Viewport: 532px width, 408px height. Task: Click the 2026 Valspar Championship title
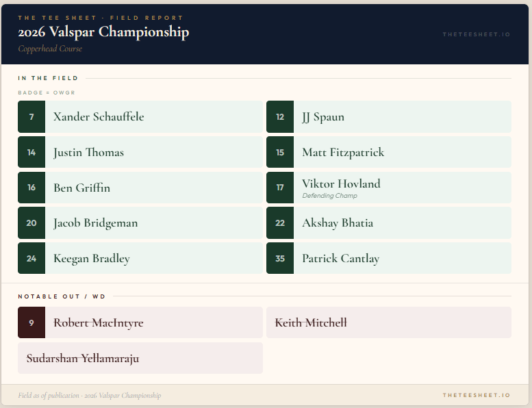click(x=103, y=32)
